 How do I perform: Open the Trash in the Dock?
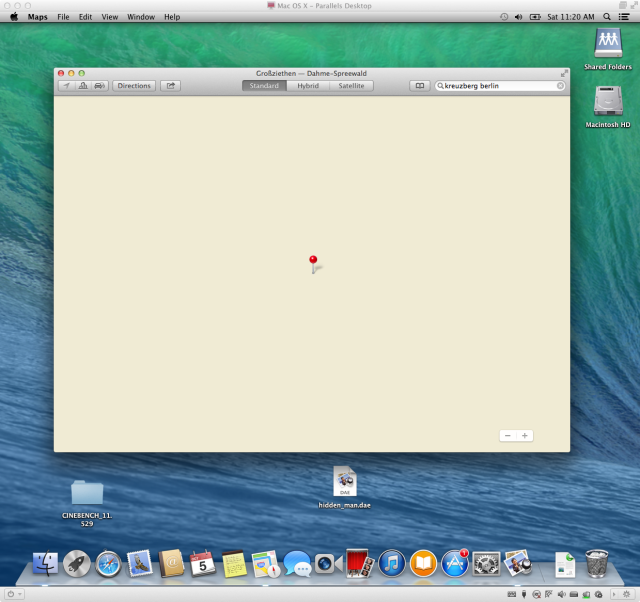[597, 564]
